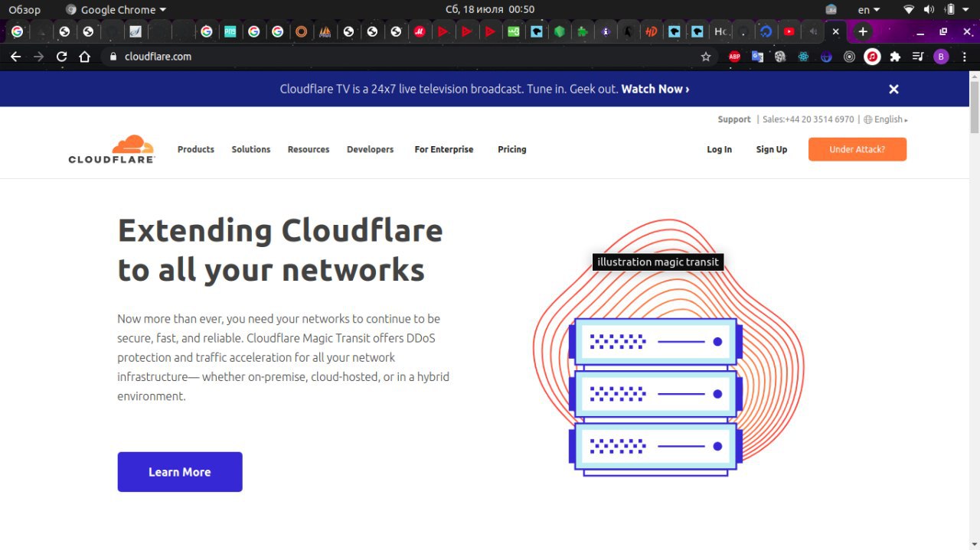Image resolution: width=980 pixels, height=550 pixels.
Task: Switch keyboard layout via en indicator
Action: coord(868,9)
